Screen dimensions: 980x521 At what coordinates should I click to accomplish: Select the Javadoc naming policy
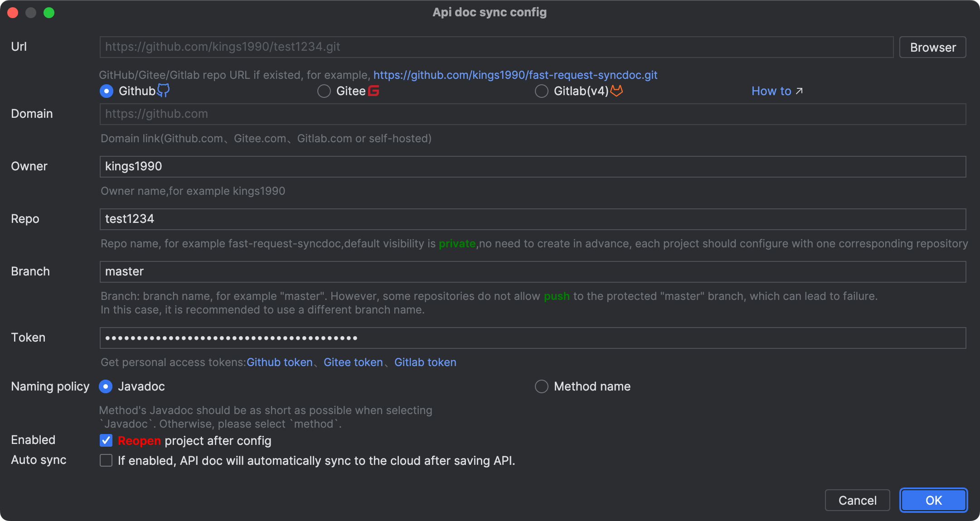click(x=105, y=387)
